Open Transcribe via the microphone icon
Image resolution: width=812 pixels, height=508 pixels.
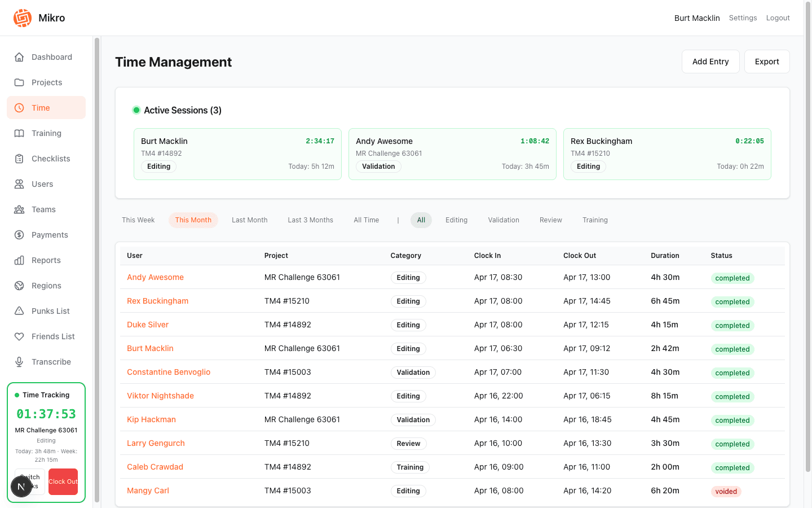point(19,361)
